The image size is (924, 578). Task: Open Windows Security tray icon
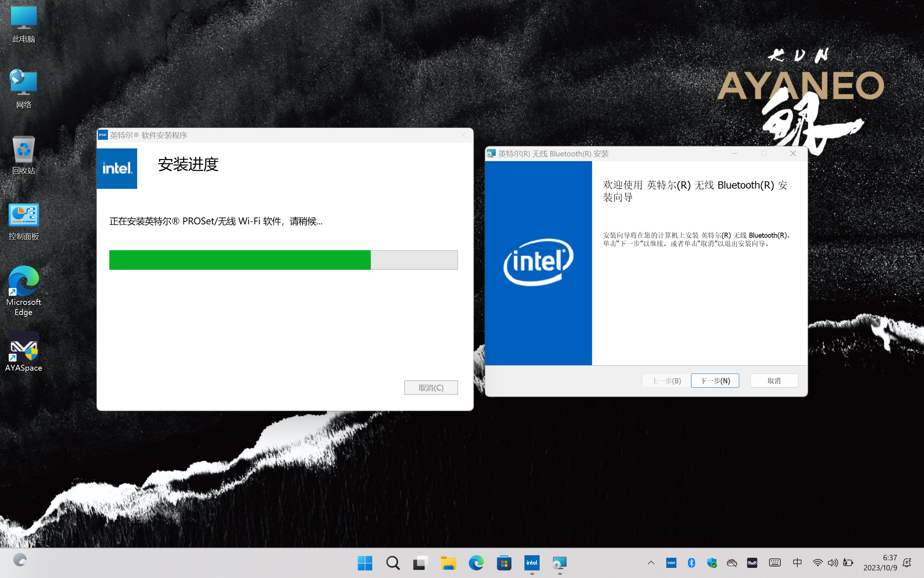tap(711, 563)
